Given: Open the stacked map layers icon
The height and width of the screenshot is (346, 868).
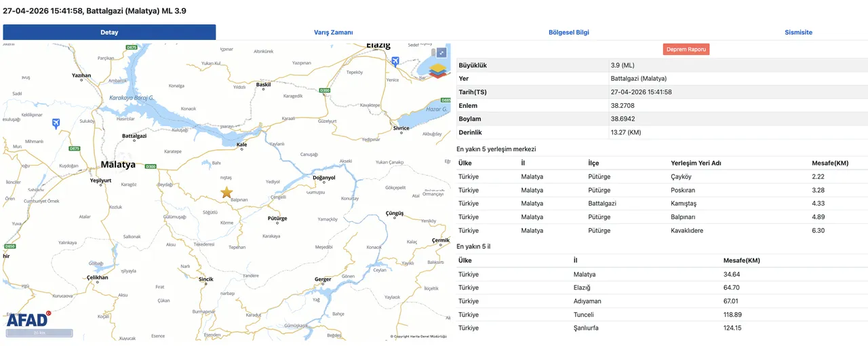Looking at the screenshot, I should (x=439, y=70).
